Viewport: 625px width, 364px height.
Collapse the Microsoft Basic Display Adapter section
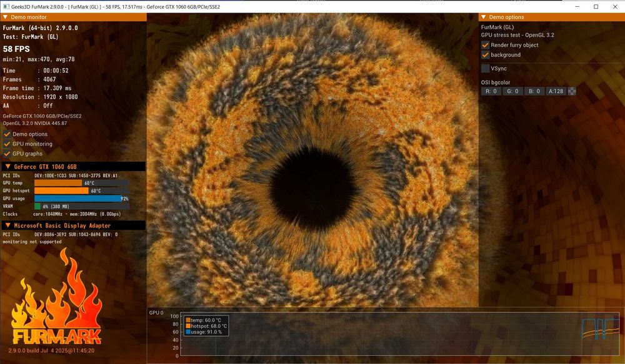(7, 225)
